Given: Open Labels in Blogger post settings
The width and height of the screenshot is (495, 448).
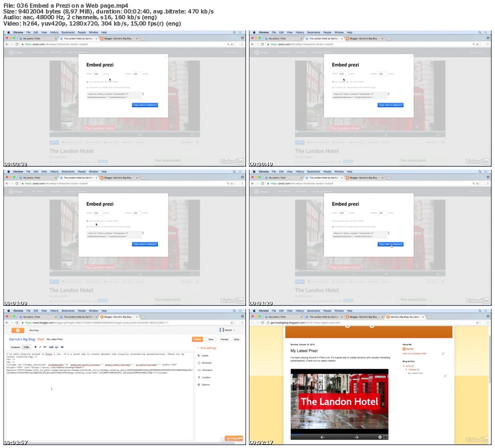Looking at the screenshot, I should coord(203,356).
